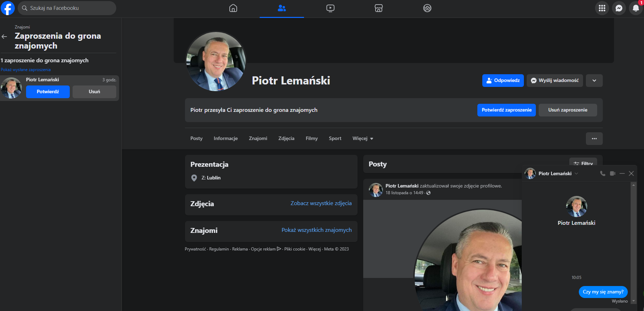Click the Lublin location text

(x=213, y=178)
